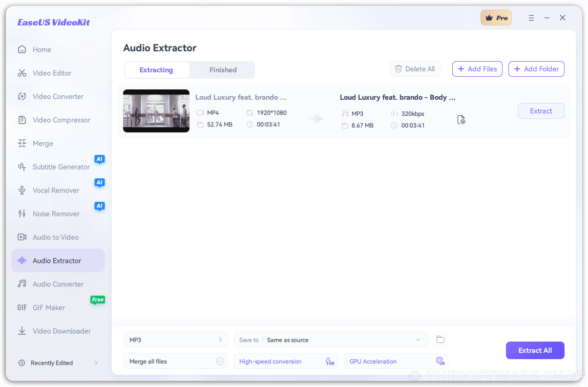Image resolution: width=588 pixels, height=387 pixels.
Task: Open output folder icon next to Save to
Action: click(x=441, y=340)
